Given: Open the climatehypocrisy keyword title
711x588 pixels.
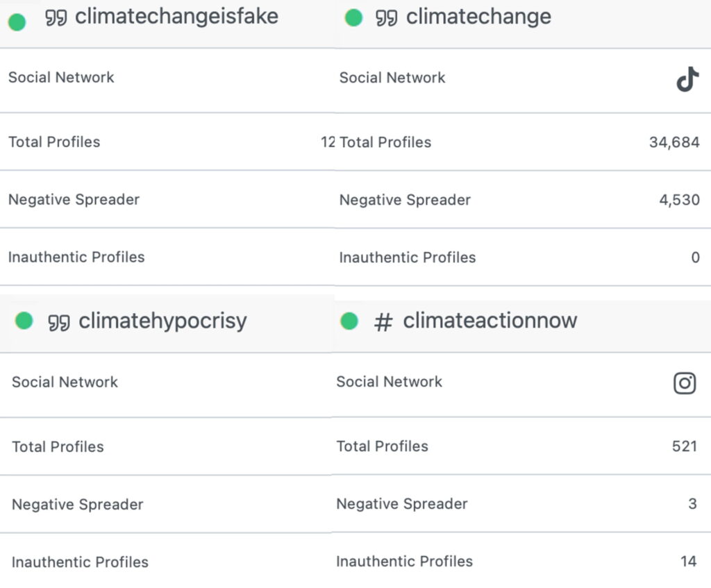Looking at the screenshot, I should (x=162, y=321).
